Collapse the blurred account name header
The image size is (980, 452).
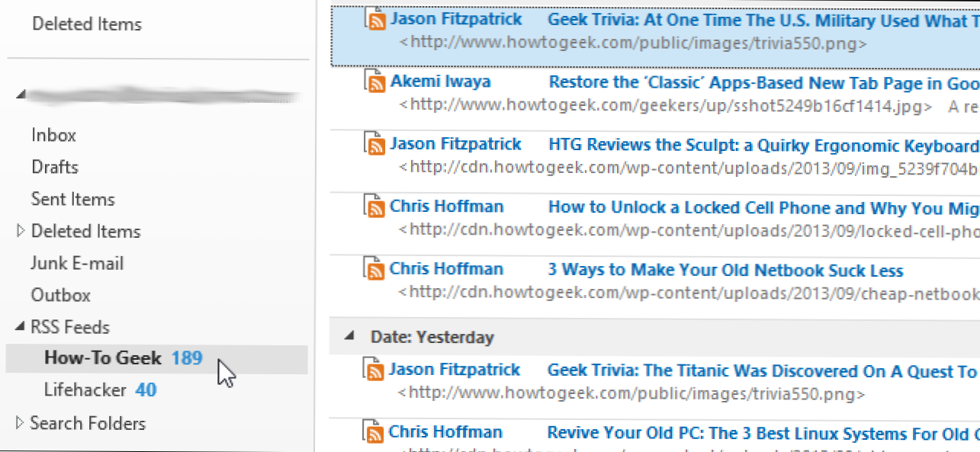tap(21, 95)
